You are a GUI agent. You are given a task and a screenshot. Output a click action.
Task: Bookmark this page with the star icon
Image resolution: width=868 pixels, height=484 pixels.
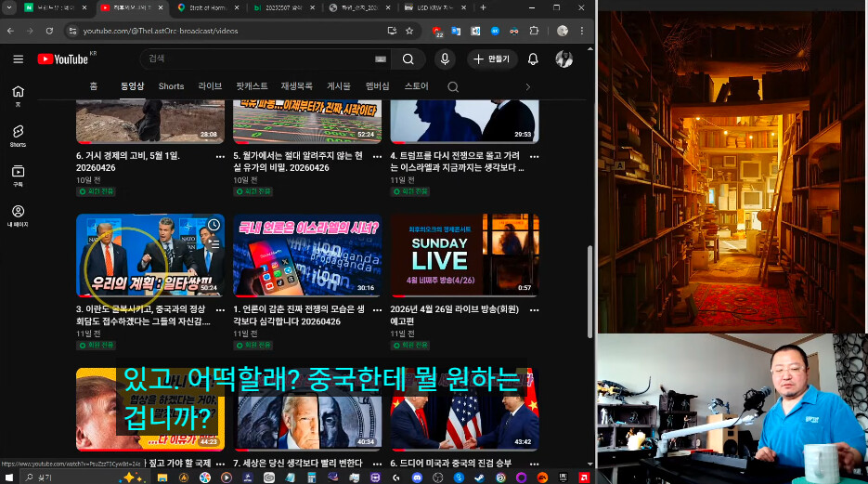(x=409, y=31)
